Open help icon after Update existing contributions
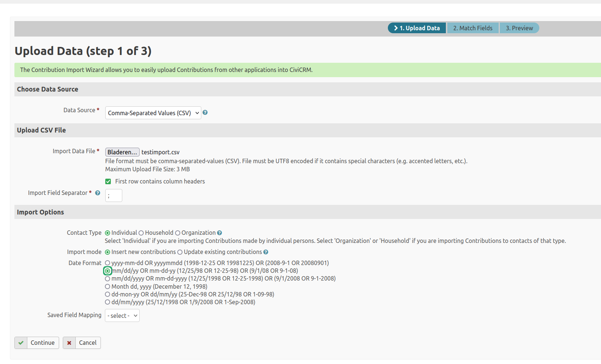Viewport: 601px width, 364px height. (x=266, y=252)
